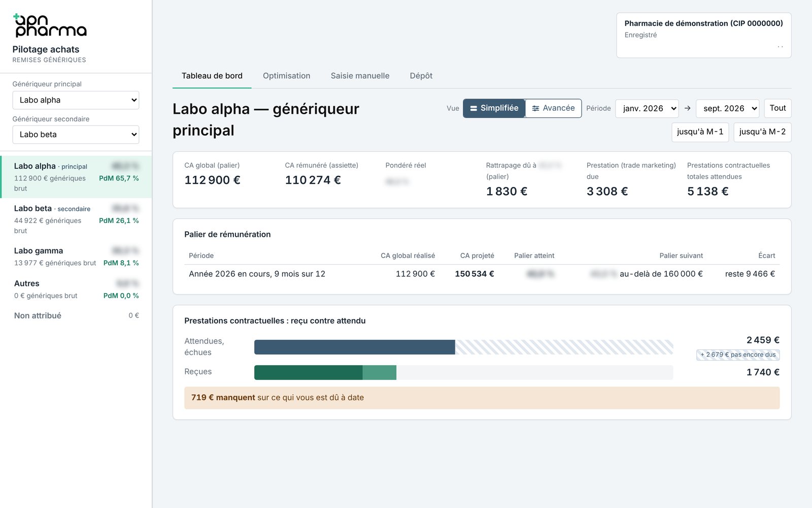Open the Saisie manuelle tab
This screenshot has width=812, height=508.
click(360, 76)
